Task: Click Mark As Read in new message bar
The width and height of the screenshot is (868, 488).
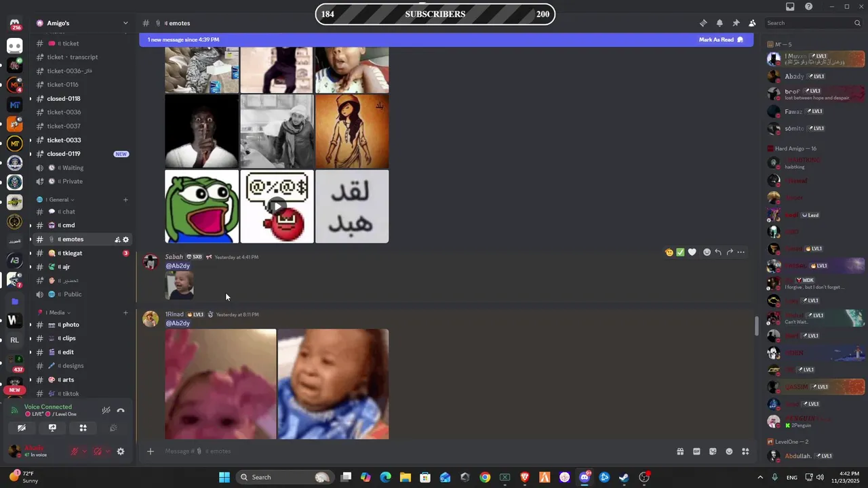Action: [x=721, y=40]
